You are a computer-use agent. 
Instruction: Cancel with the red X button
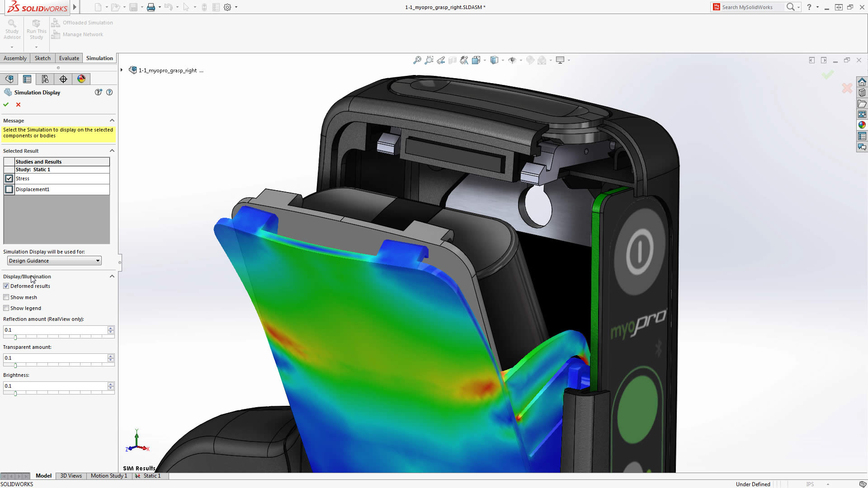(x=18, y=104)
